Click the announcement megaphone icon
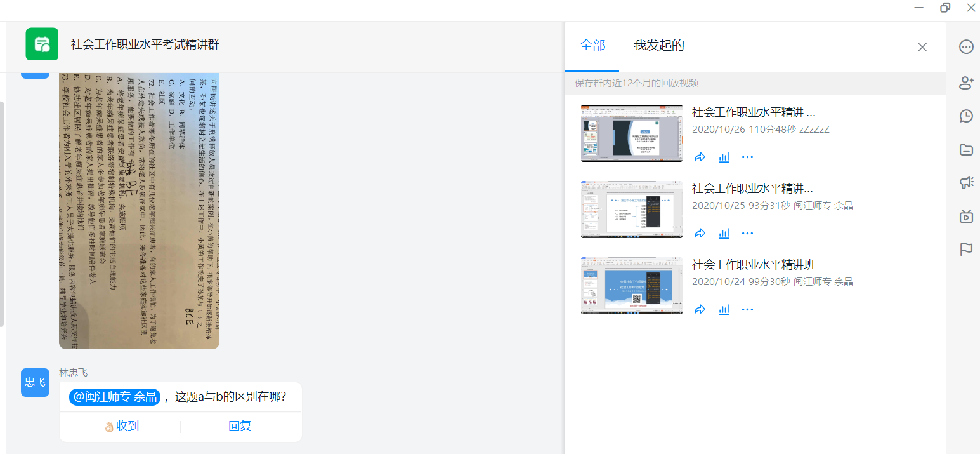Viewport: 980px width, 454px height. pyautogui.click(x=966, y=183)
